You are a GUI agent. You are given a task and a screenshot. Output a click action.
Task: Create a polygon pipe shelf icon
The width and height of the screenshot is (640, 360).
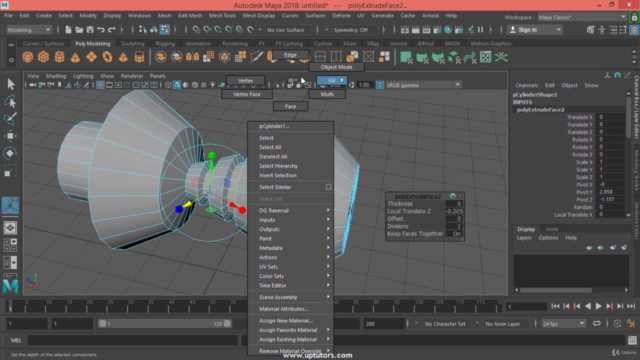click(x=139, y=57)
